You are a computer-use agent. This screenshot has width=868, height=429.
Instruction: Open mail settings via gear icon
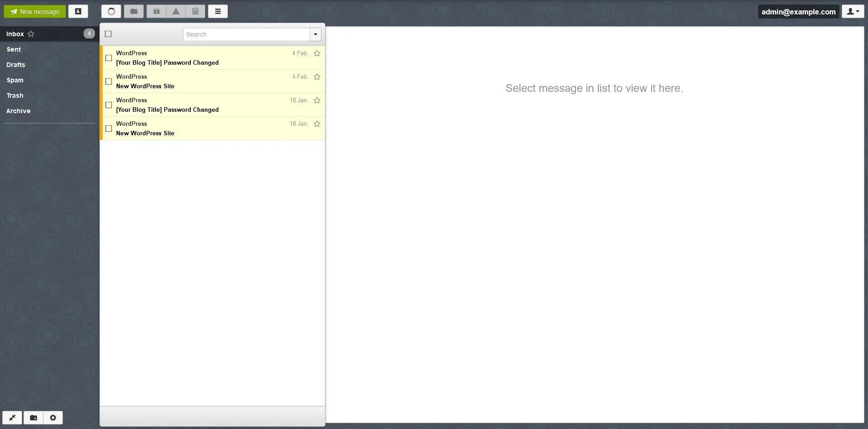(x=53, y=418)
